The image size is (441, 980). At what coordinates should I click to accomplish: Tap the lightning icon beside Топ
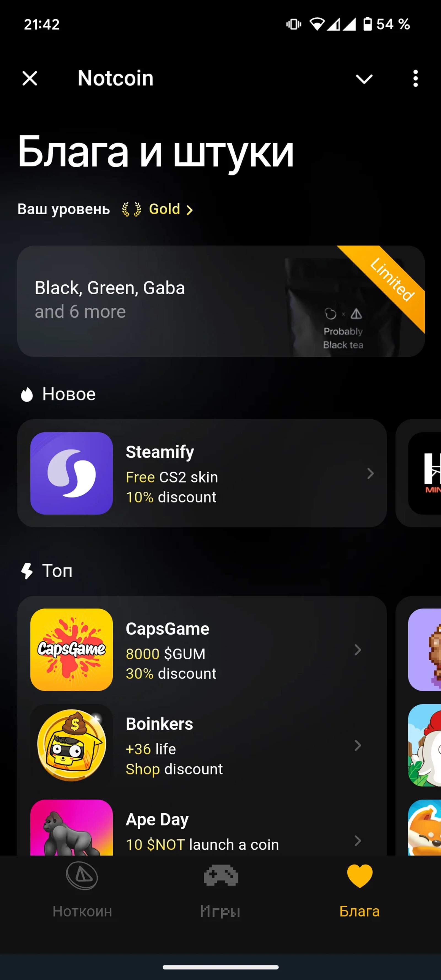[x=27, y=571]
